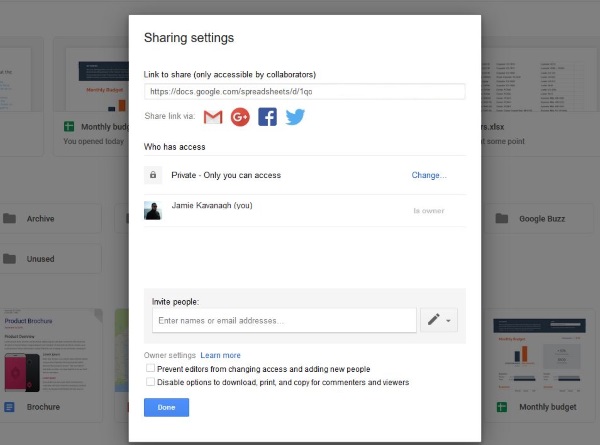The height and width of the screenshot is (445, 600).
Task: Share link via Google+ icon
Action: pos(239,117)
